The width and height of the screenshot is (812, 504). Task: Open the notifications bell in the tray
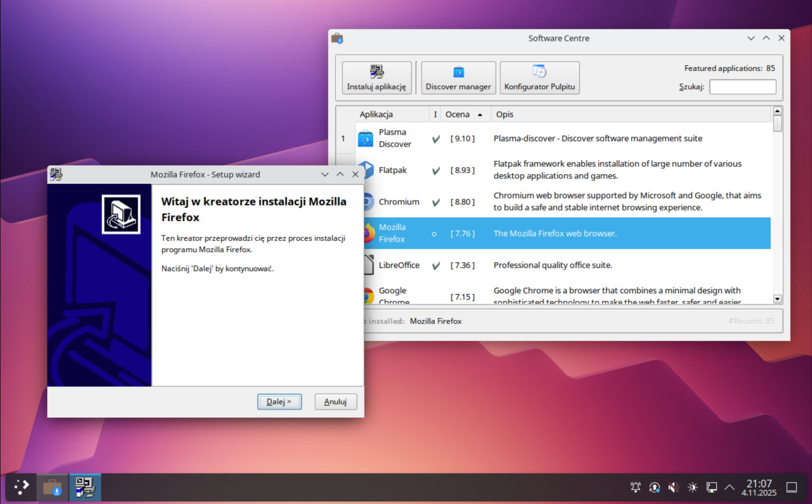click(636, 487)
